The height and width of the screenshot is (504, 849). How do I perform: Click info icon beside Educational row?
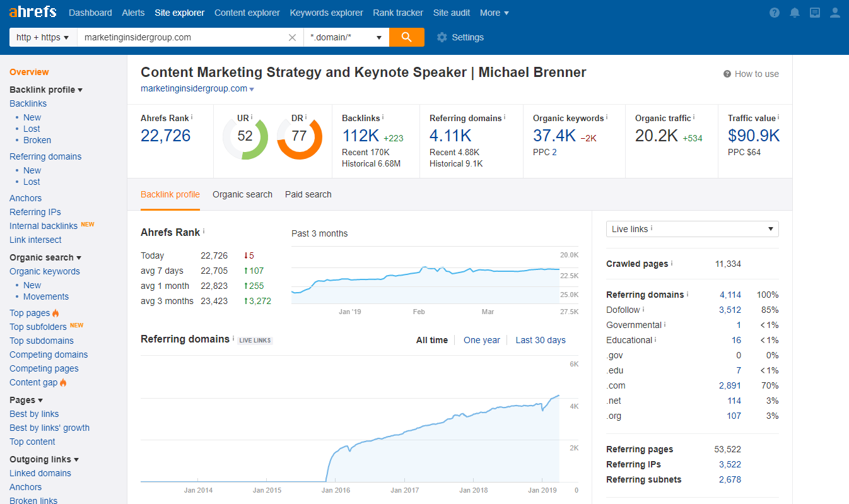[x=656, y=339]
